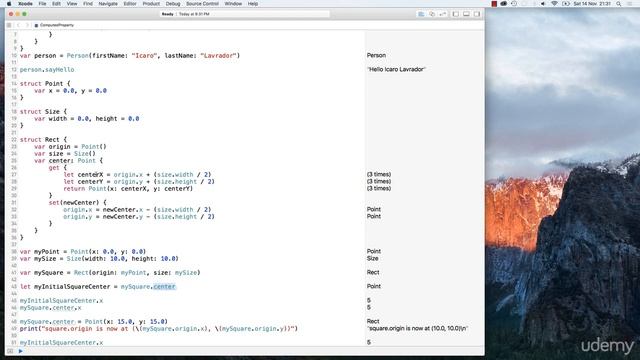Viewport: 640px width, 360px height.
Task: Click the struct Rect declaration
Action: tap(43, 140)
